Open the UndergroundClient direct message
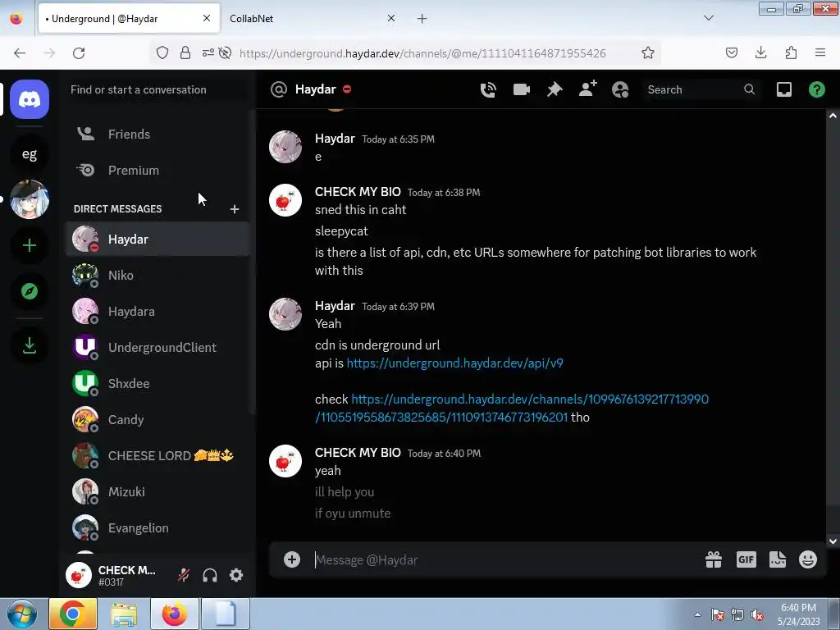Screen dimensions: 840x630 click(157, 347)
